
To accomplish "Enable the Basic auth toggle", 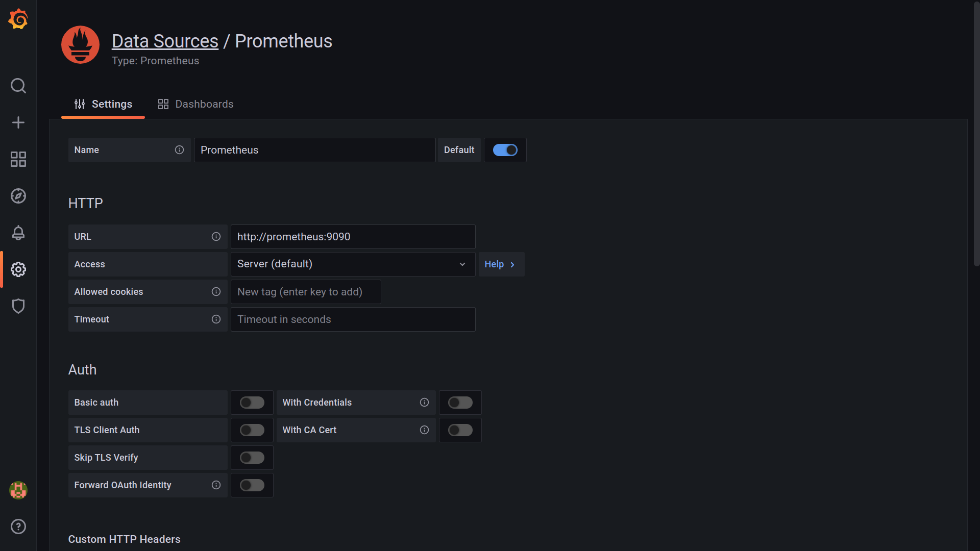I will click(x=252, y=403).
